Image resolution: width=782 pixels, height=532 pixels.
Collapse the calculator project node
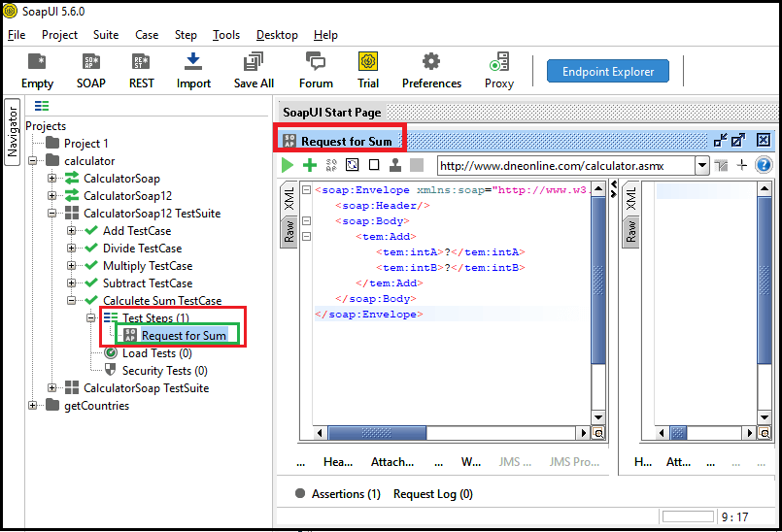tap(32, 160)
